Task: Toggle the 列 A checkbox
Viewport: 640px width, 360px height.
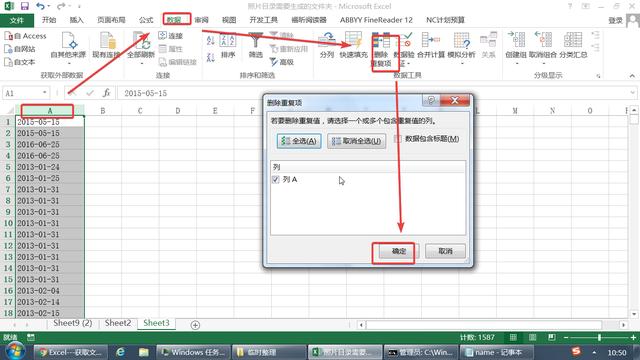Action: (276, 180)
